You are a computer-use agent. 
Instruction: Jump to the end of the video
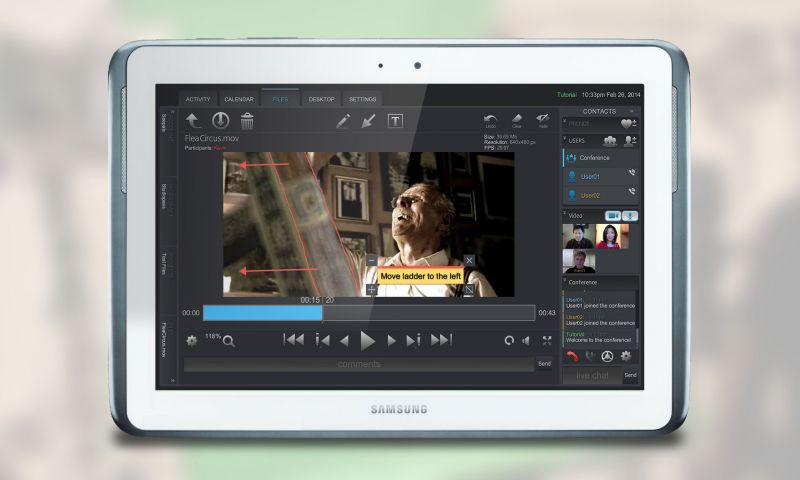(x=442, y=340)
